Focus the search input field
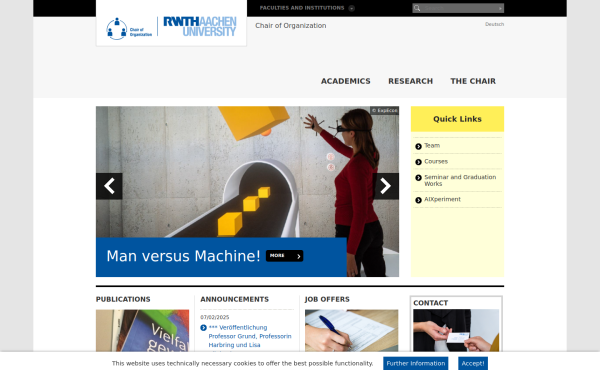 (459, 8)
